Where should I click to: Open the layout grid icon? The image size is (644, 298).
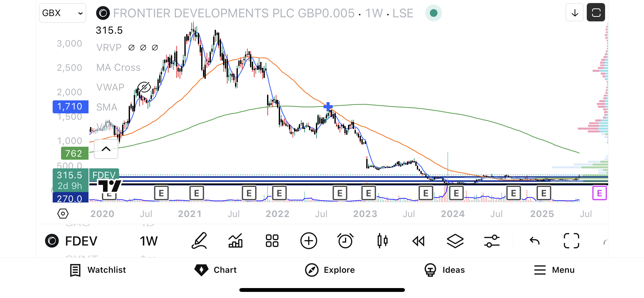pos(272,241)
